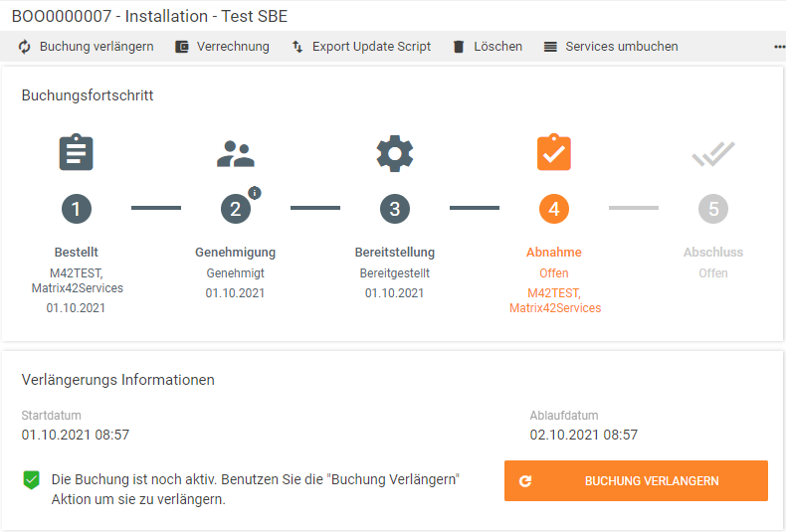
Task: Click the orange M42TEST, Matrix42Services link
Action: [555, 300]
